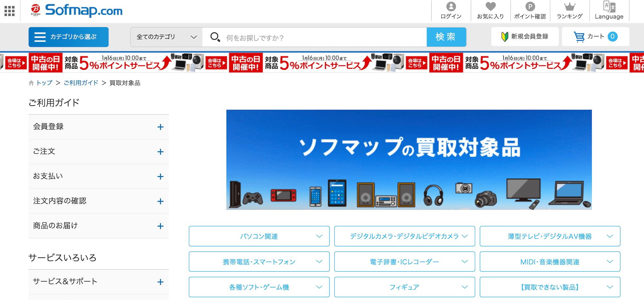The image size is (644, 300).
Task: Click the ログイン user icon
Action: [451, 6]
